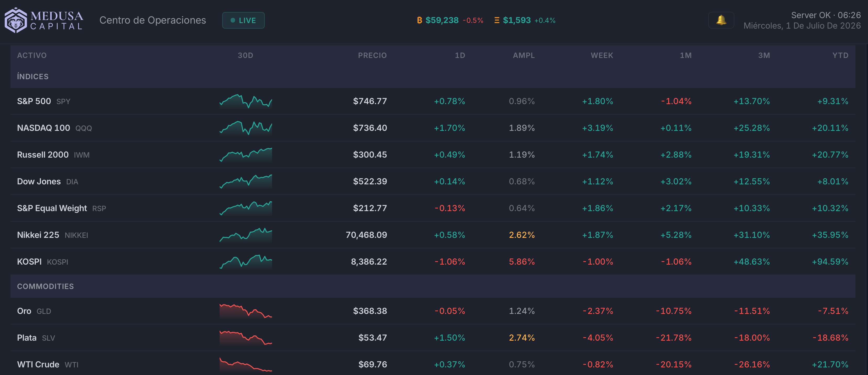Screen dimensions: 868x375
Task: Sort table by 1D column
Action: (x=460, y=55)
